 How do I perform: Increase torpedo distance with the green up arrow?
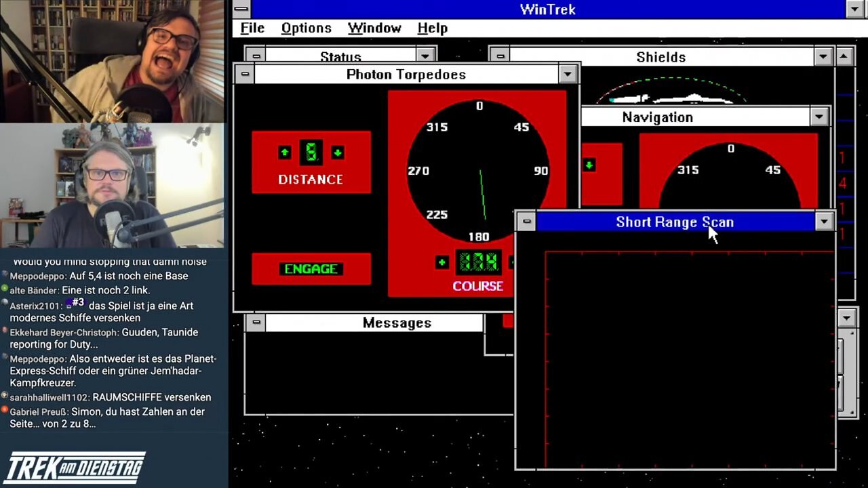coord(285,152)
